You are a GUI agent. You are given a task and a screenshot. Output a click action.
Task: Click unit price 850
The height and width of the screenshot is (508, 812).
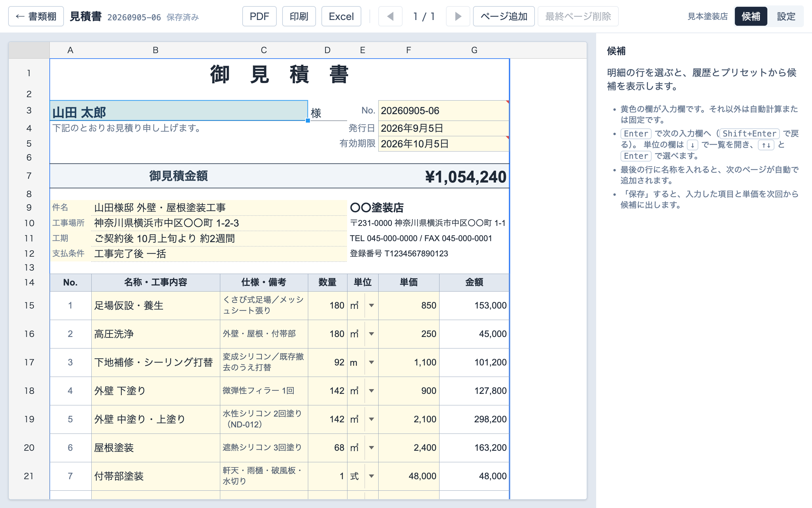(409, 305)
